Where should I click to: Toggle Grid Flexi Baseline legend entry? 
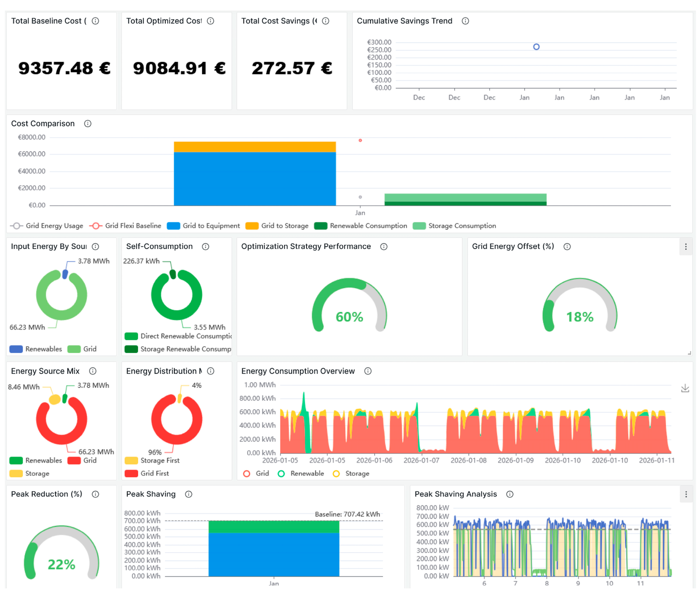click(x=125, y=225)
